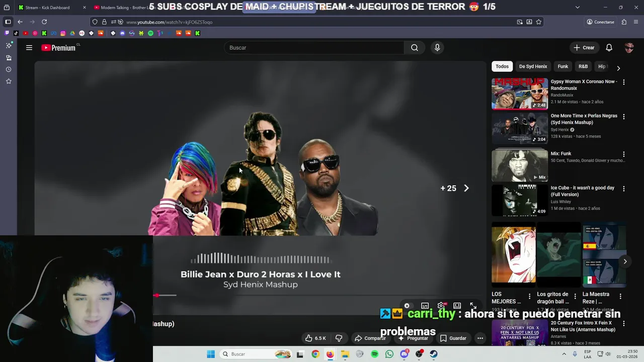Open Twitch bookmark in bookmarks bar
The height and width of the screenshot is (362, 644).
tap(7, 33)
